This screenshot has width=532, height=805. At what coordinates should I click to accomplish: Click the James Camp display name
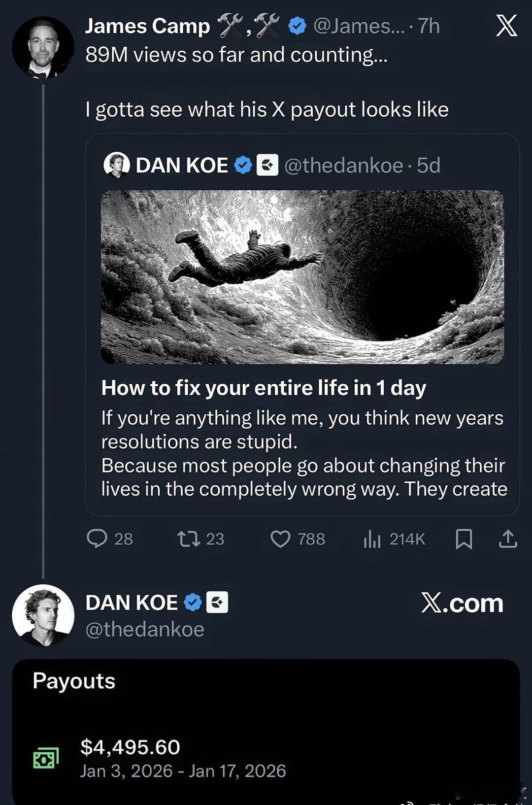tap(147, 26)
